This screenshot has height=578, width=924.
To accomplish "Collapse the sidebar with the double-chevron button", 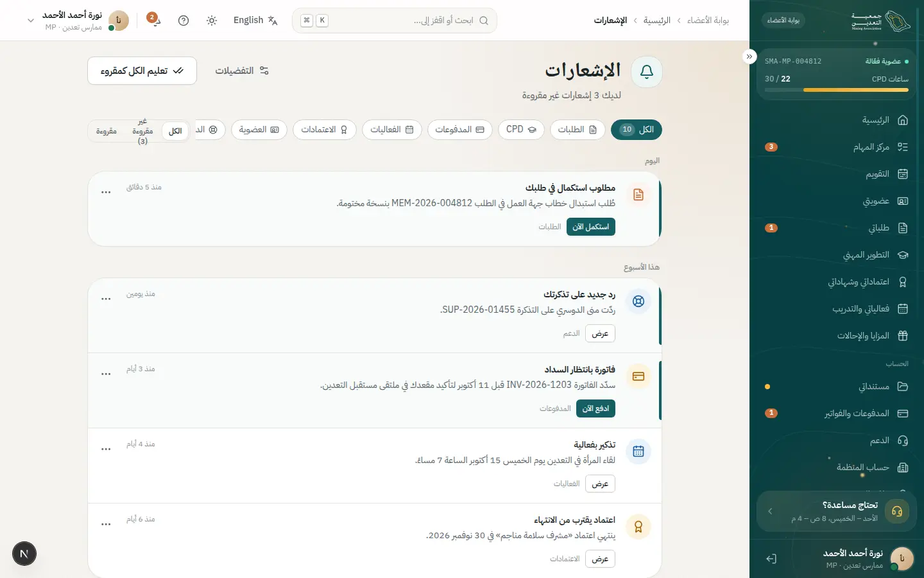I will coord(749,57).
